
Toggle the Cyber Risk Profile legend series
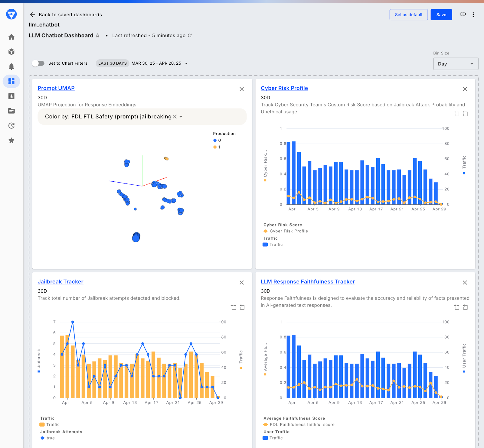(x=288, y=231)
